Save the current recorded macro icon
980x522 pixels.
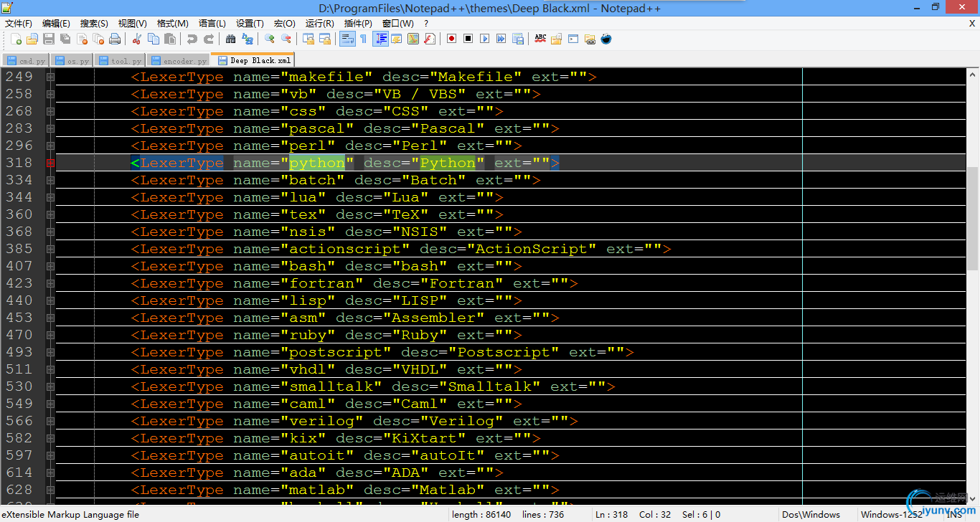point(517,39)
